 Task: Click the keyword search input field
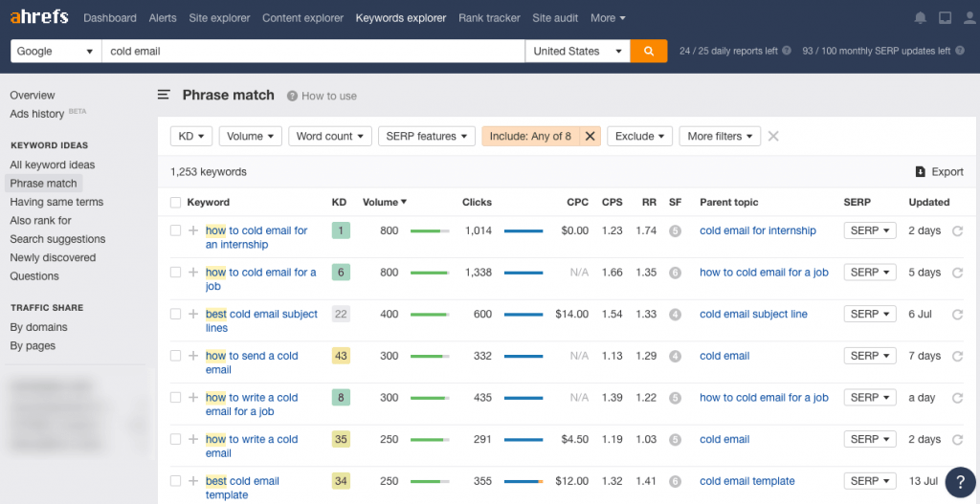point(313,51)
